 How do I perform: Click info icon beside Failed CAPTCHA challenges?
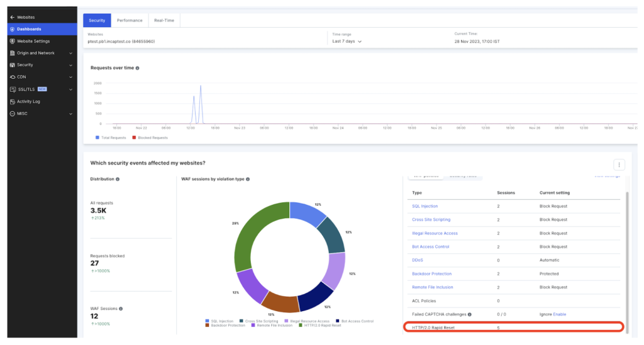click(470, 314)
